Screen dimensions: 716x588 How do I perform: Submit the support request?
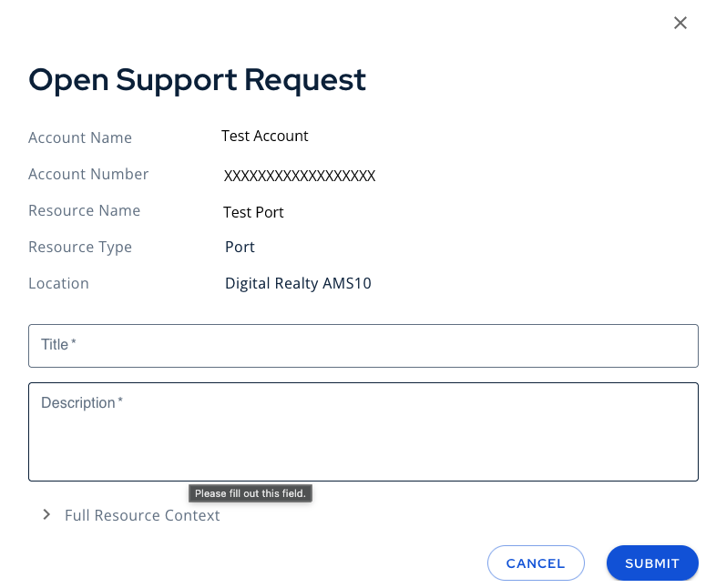tap(652, 563)
